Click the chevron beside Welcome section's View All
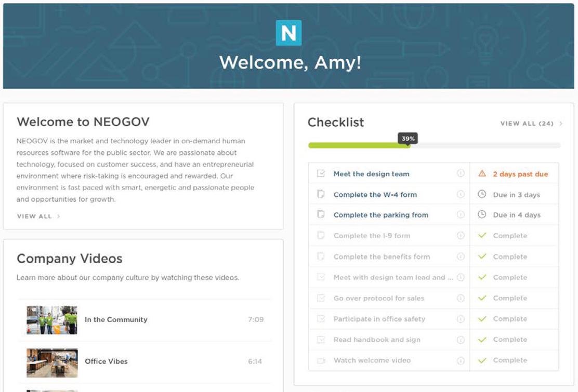This screenshot has height=392, width=578. 58,217
